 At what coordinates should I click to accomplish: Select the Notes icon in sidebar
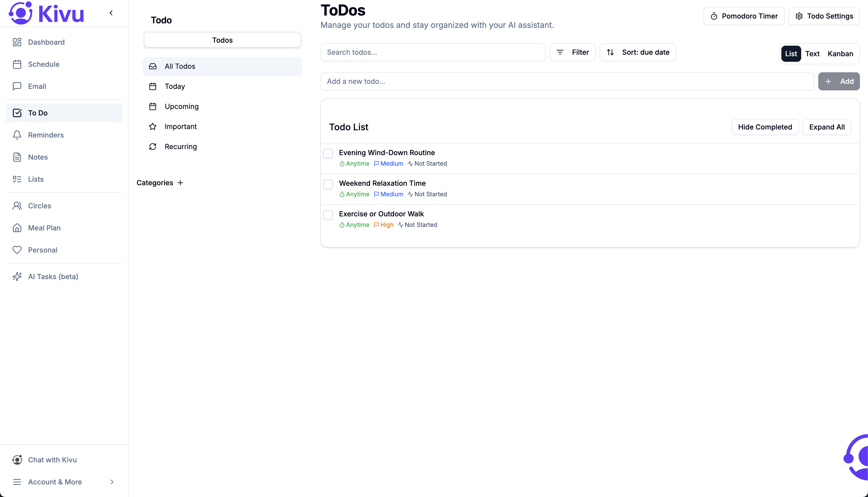click(x=17, y=157)
